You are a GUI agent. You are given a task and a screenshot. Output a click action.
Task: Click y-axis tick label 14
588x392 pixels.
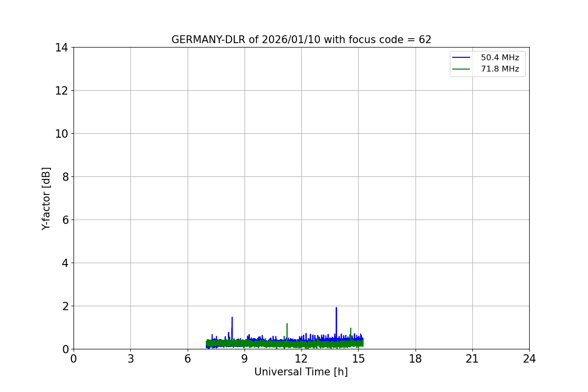pyautogui.click(x=62, y=48)
